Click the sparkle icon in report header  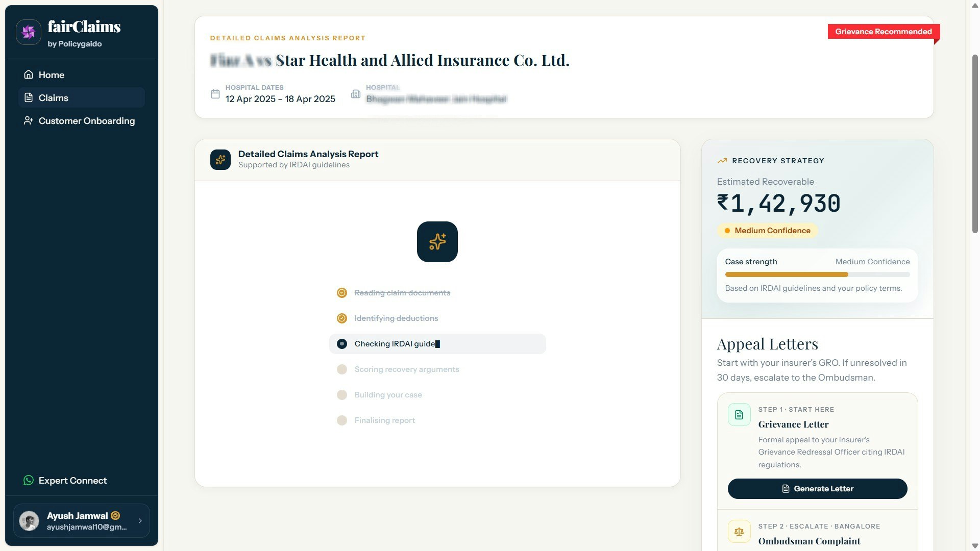tap(220, 160)
